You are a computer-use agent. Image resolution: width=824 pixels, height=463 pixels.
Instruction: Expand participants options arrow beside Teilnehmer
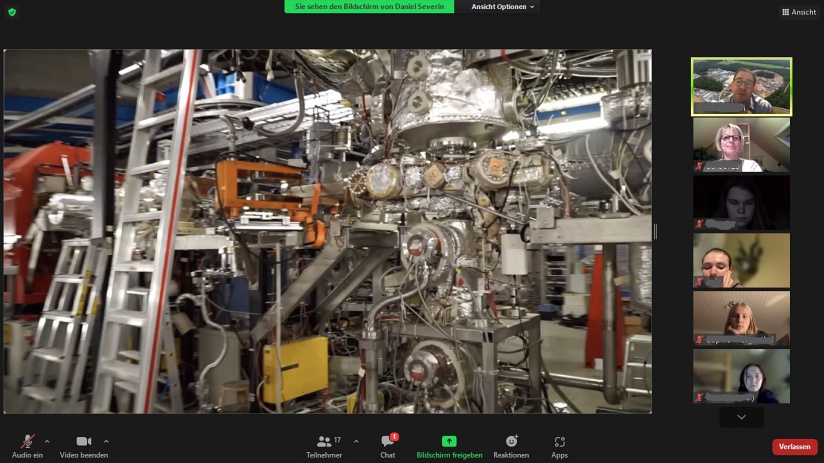(356, 440)
